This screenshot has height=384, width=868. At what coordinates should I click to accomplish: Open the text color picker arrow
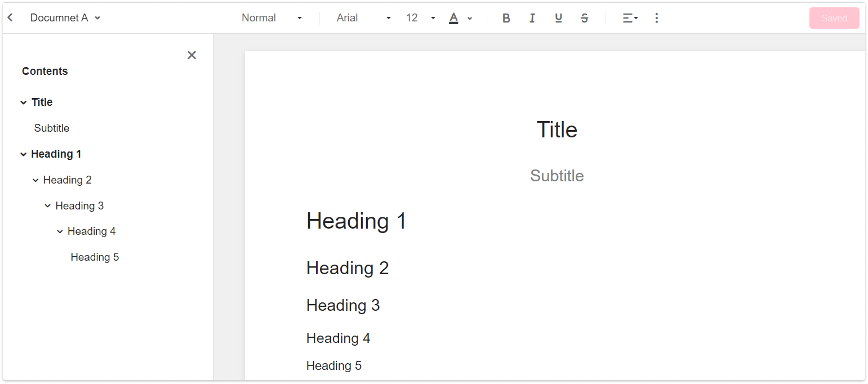(x=470, y=18)
